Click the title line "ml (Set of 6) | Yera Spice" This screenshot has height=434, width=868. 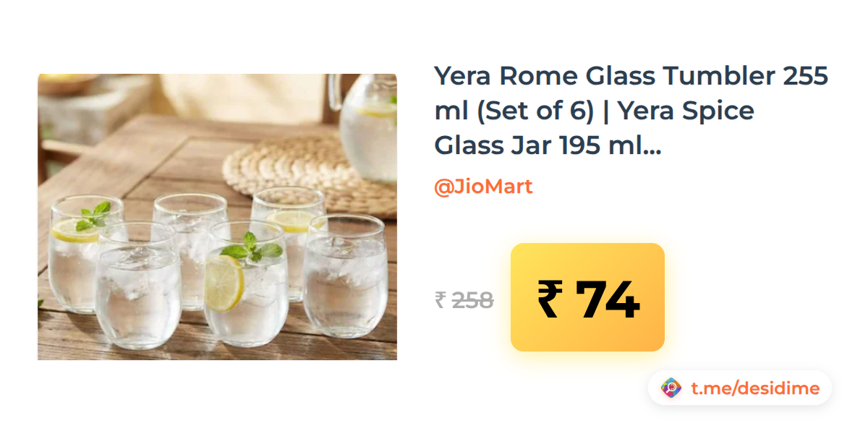594,111
